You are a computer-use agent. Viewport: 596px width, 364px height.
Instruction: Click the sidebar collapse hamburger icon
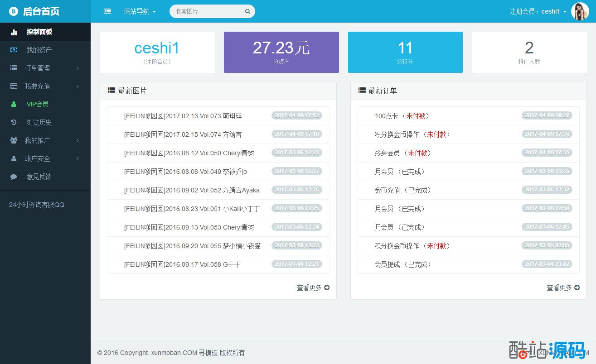(107, 11)
